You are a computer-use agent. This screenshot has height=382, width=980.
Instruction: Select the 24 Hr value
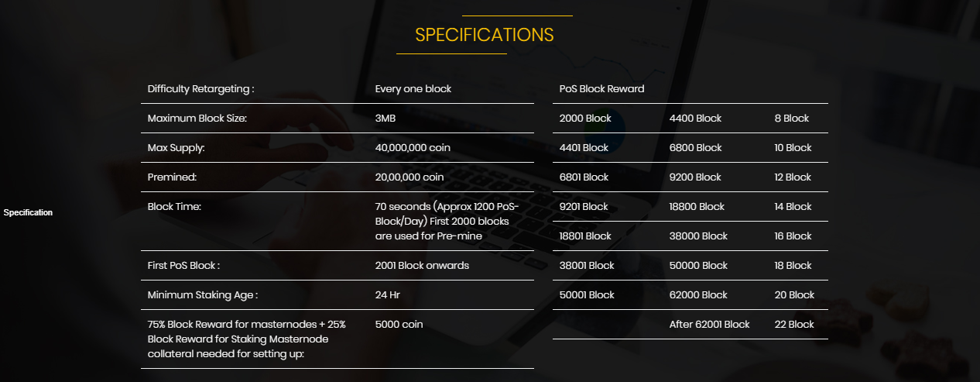388,295
